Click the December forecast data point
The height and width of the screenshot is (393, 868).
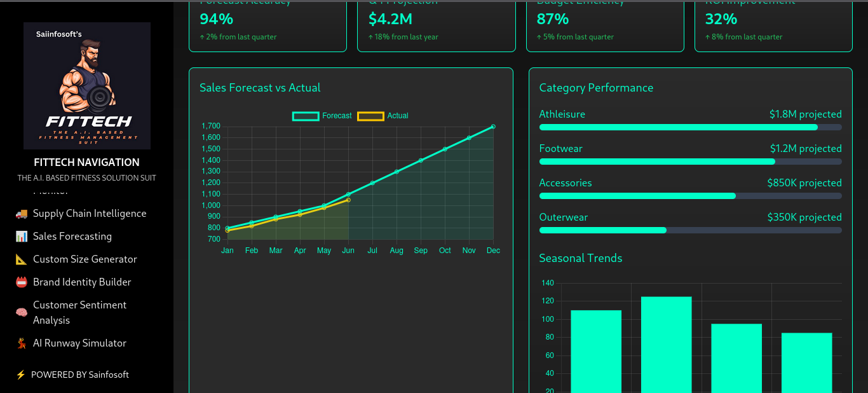click(x=493, y=127)
